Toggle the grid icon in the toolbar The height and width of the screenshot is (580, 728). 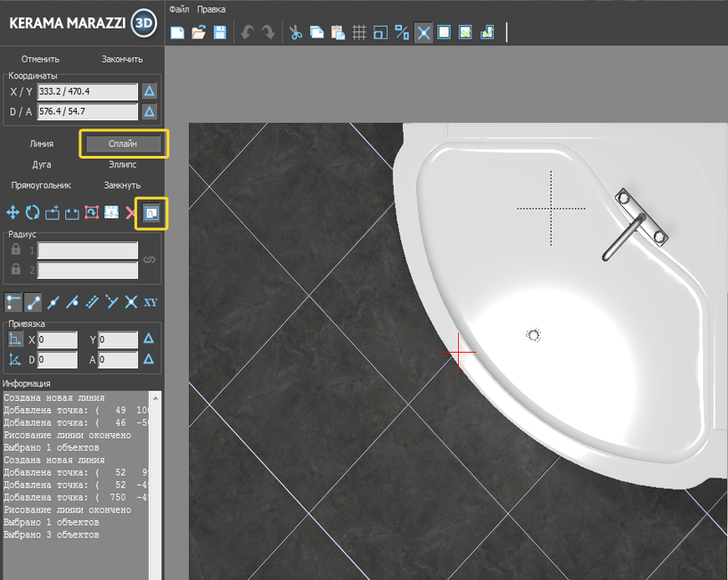[359, 32]
